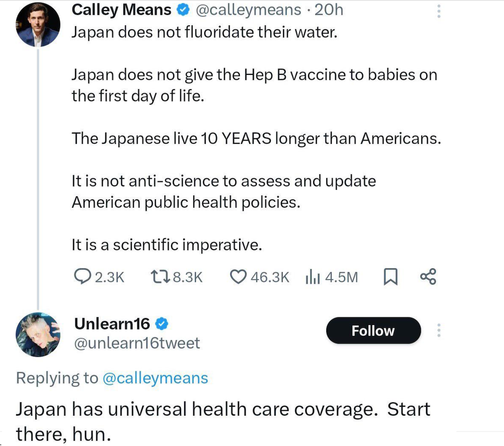Open Unlearn16 profile avatar
The height and width of the screenshot is (446, 504).
point(38,333)
